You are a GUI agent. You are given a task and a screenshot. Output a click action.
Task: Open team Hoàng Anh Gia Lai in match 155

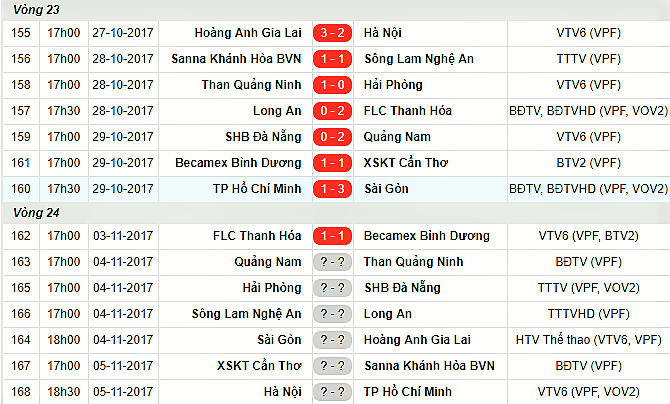(248, 33)
